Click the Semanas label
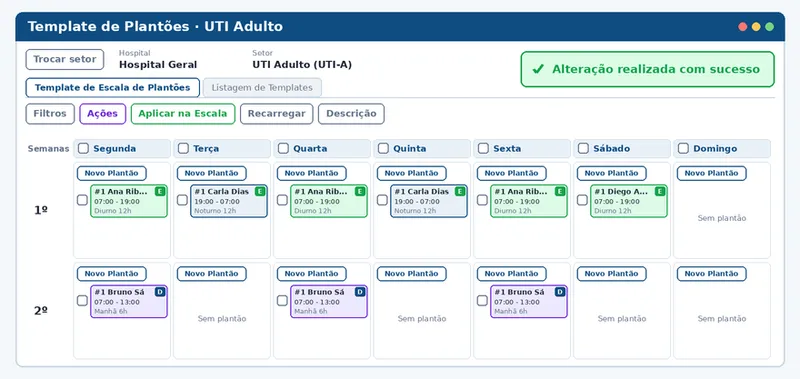The height and width of the screenshot is (379, 800). point(48,149)
